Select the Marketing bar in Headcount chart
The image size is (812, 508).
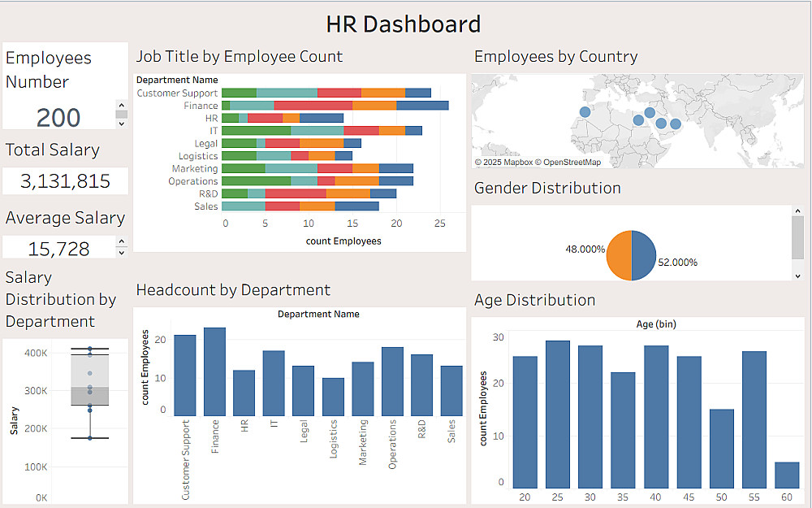click(x=362, y=389)
